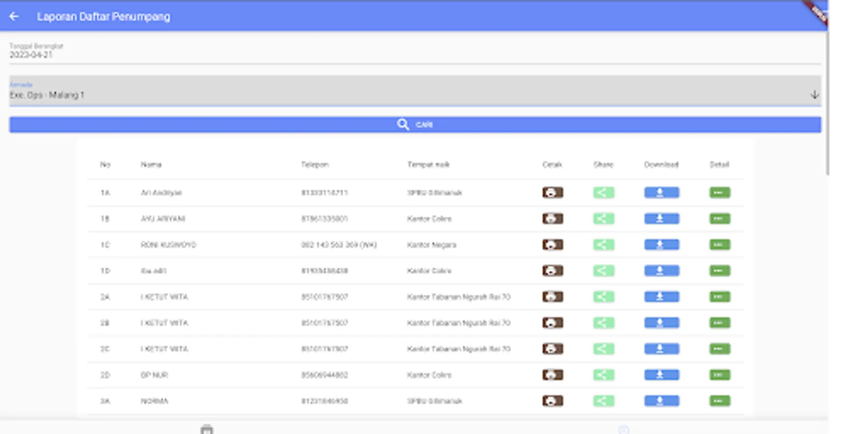The height and width of the screenshot is (434, 868).
Task: Download ticket for seat 2A
Action: [x=662, y=297]
